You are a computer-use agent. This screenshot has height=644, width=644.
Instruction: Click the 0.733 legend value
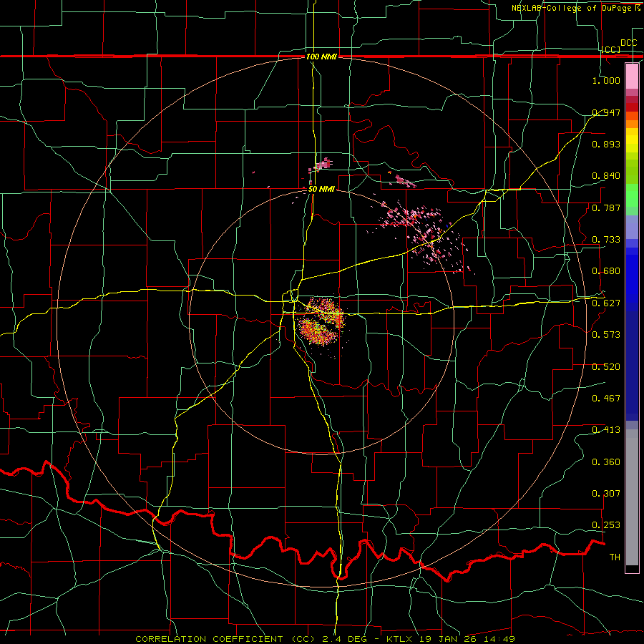606,240
